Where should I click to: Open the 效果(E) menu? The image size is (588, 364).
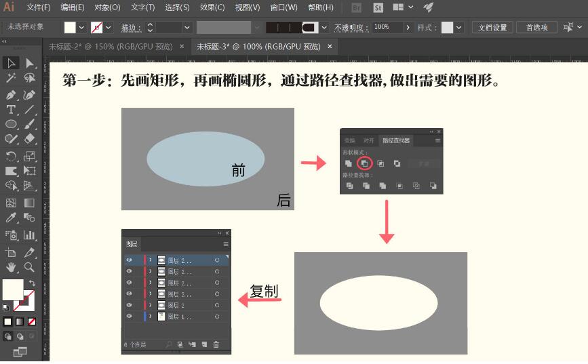click(x=212, y=7)
